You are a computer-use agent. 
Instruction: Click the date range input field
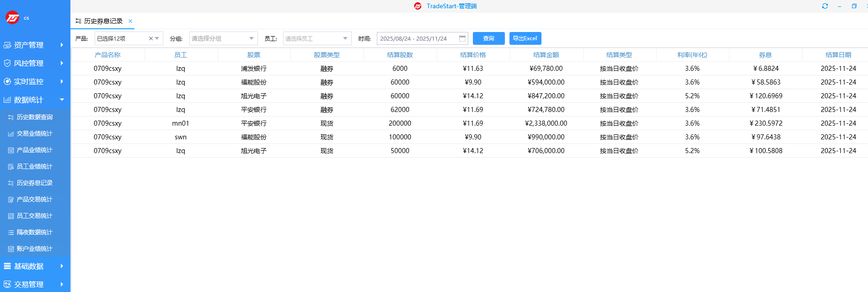pos(423,38)
